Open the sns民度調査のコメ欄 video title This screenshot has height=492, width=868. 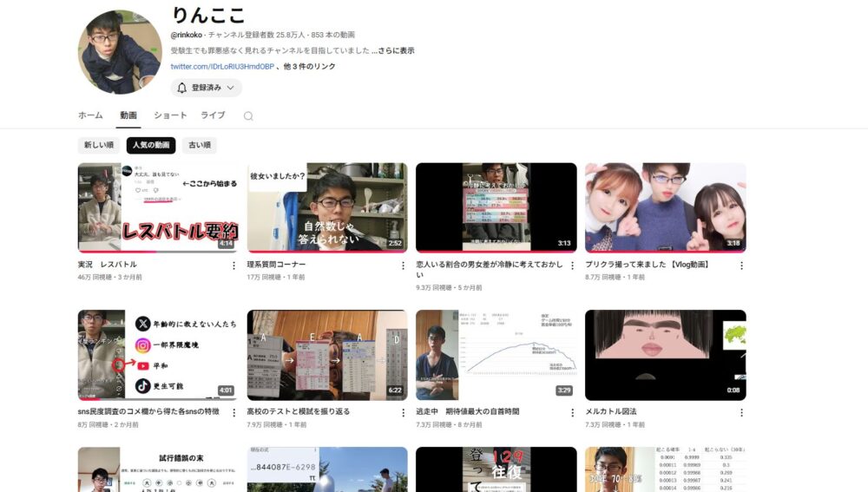point(148,412)
